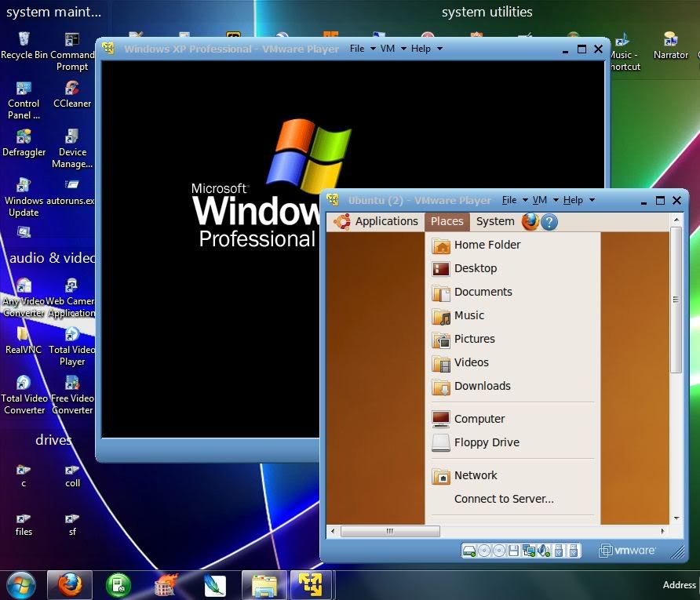Open the System menu in Ubuntu panel

(495, 221)
